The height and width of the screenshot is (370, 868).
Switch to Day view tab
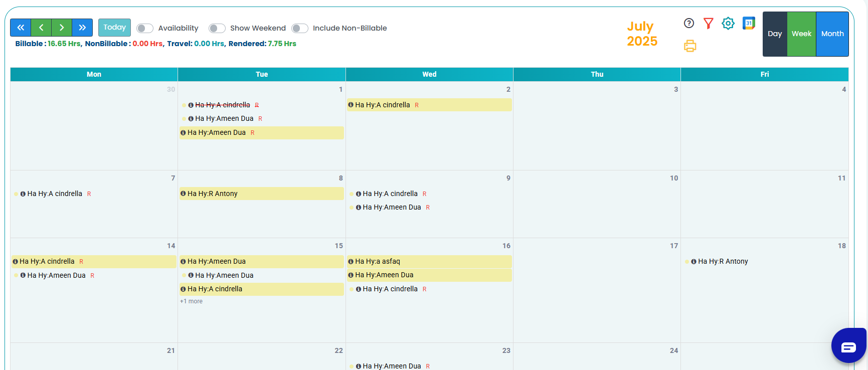pos(775,34)
